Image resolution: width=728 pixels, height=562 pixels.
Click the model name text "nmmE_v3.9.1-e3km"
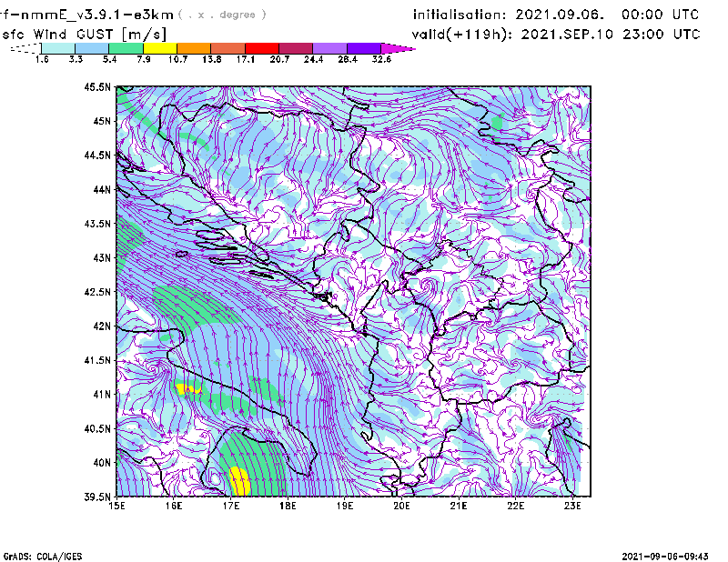[97, 15]
